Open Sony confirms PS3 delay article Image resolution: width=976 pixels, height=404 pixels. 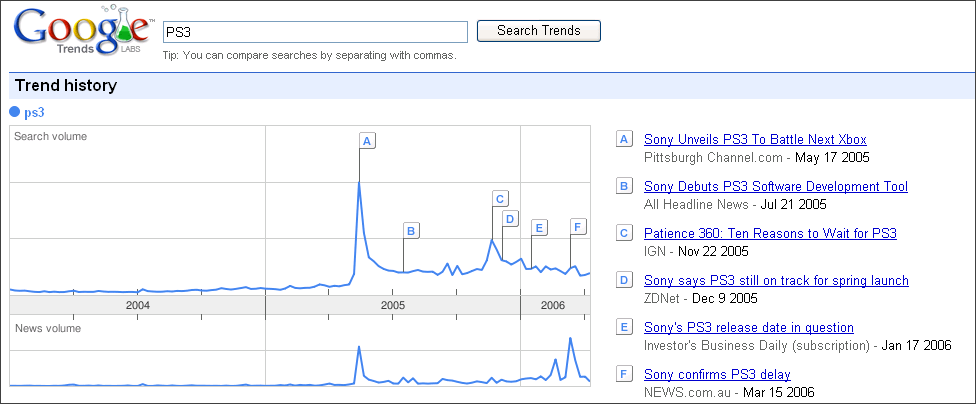[717, 375]
